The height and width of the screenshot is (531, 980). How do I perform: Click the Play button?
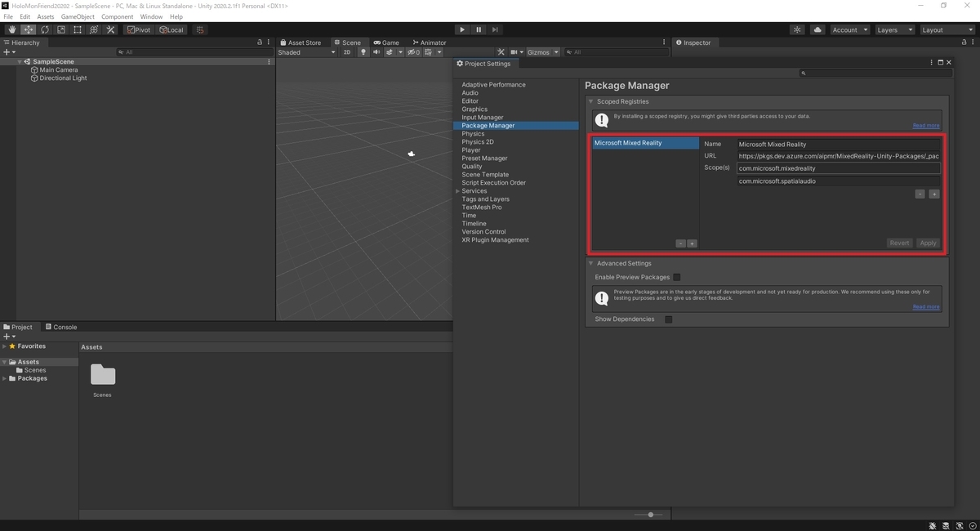click(x=462, y=29)
